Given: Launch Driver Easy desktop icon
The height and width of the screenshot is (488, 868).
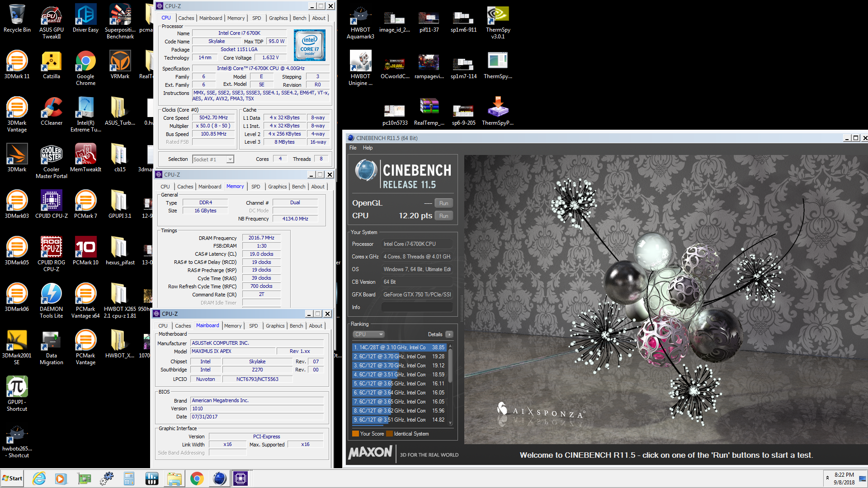Looking at the screenshot, I should coord(85,19).
